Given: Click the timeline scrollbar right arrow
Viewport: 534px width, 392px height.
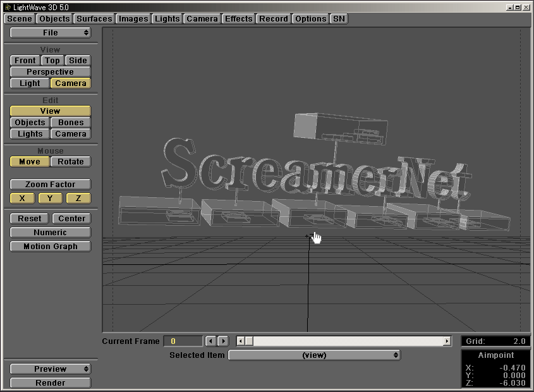Looking at the screenshot, I should pos(447,341).
